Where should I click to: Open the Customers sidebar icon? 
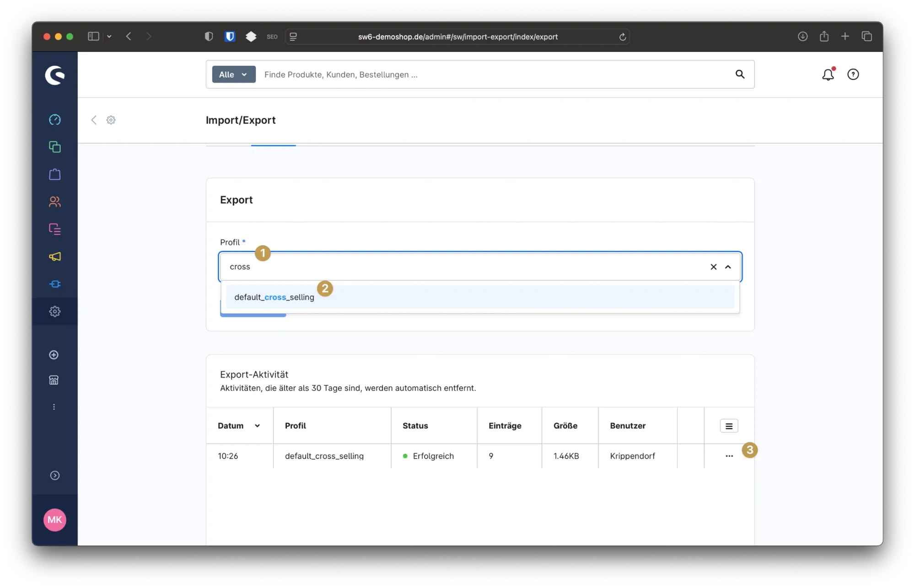[55, 202]
